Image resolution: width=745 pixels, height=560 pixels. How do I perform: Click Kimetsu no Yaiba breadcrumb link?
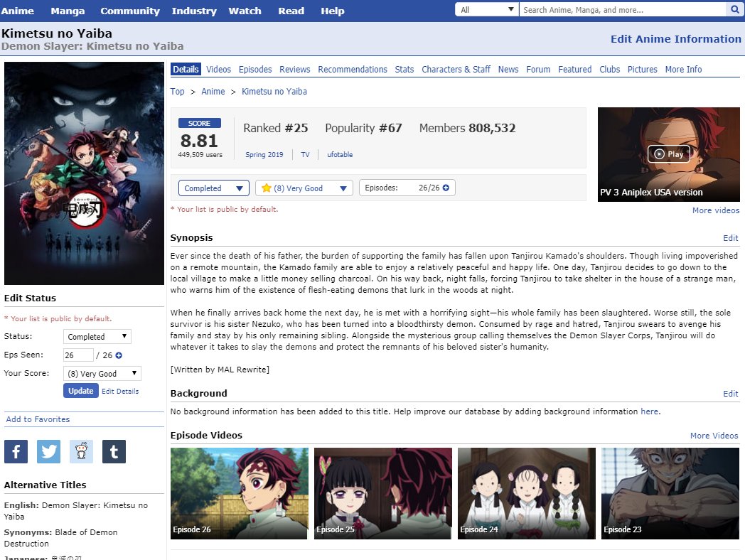(274, 91)
